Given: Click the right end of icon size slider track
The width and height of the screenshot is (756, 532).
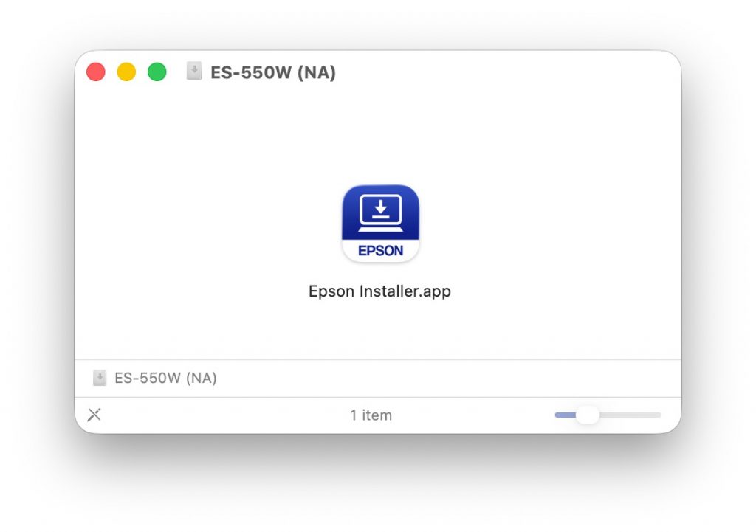Looking at the screenshot, I should (658, 415).
